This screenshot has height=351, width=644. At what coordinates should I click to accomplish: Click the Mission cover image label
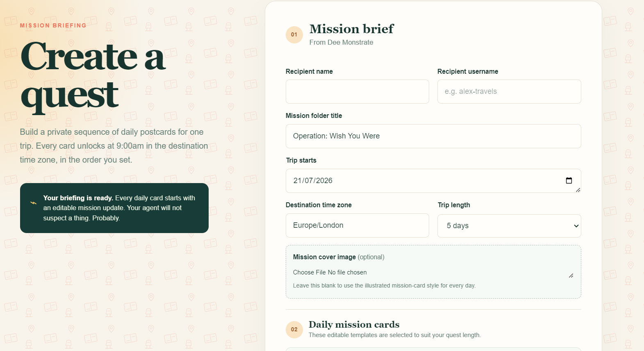click(324, 257)
